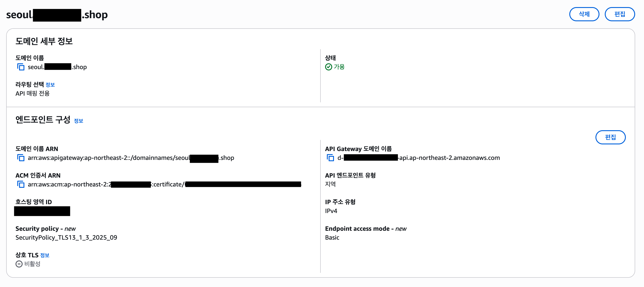Edit the 엔드포인트 구성 section via 편집
This screenshot has width=644, height=287.
click(x=610, y=137)
